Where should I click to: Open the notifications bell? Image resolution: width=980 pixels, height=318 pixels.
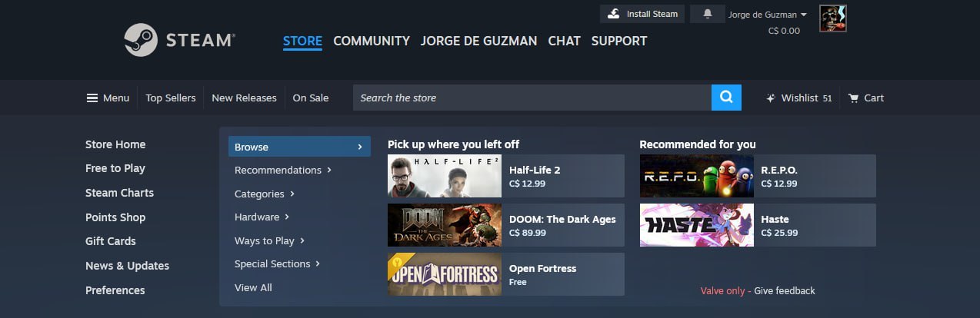(708, 14)
